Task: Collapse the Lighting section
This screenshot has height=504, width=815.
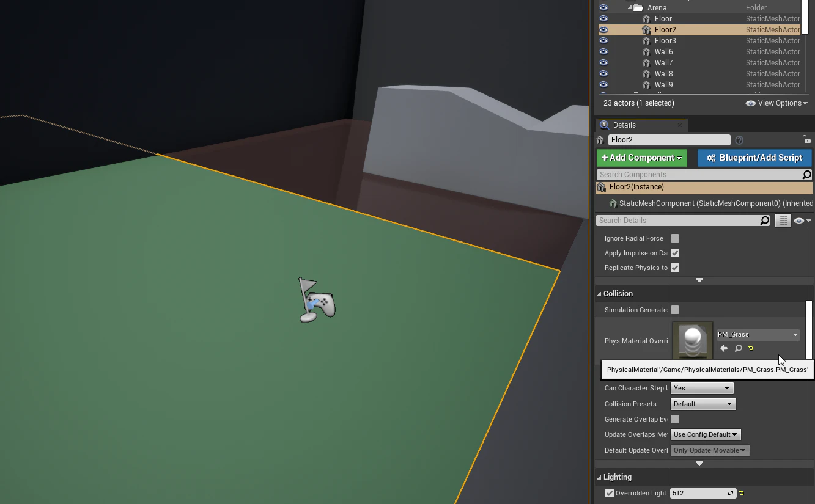Action: point(599,477)
